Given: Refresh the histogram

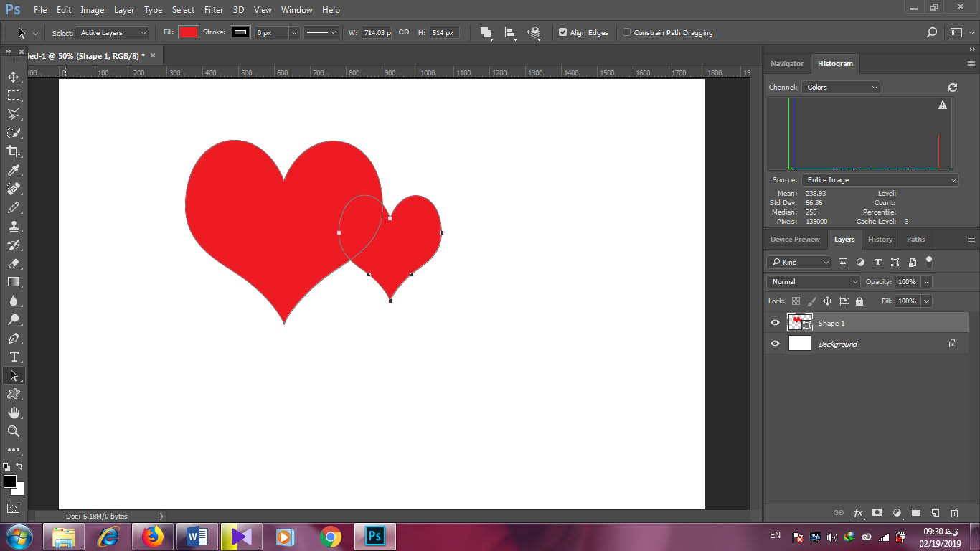Looking at the screenshot, I should pos(953,87).
